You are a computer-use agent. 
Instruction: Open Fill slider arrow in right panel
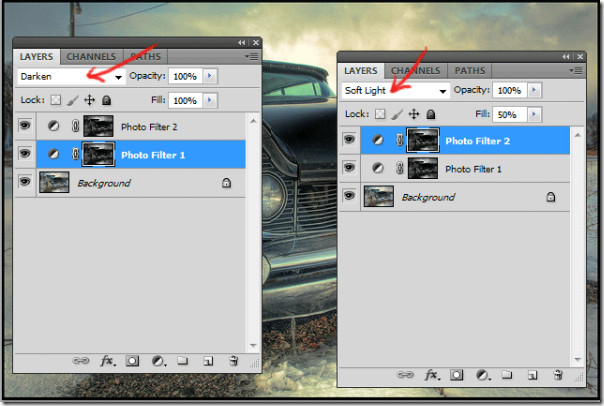(x=534, y=114)
